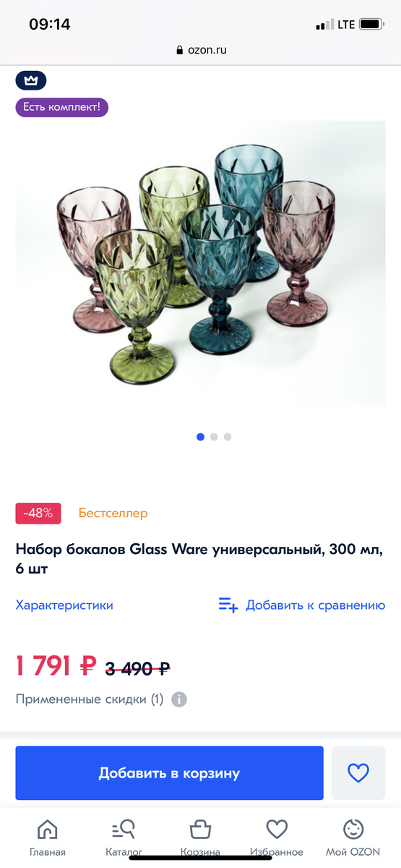Tap the compare list plus icon
The width and height of the screenshot is (401, 868).
click(228, 605)
